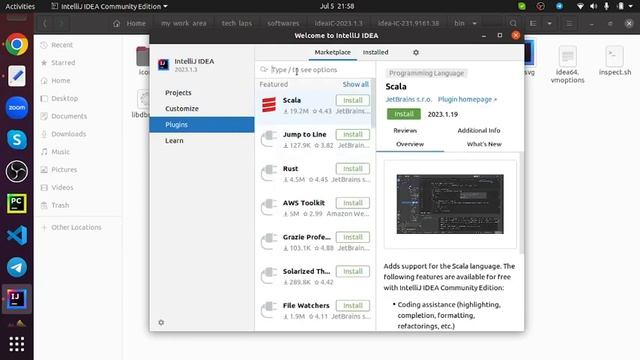The image size is (640, 360).
Task: Open the volume indicator in the top bar
Action: 593,6
